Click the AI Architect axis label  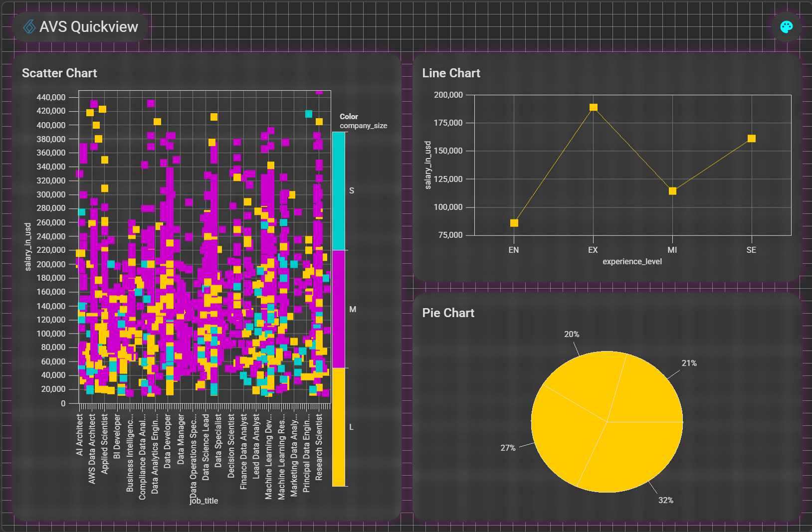point(79,434)
